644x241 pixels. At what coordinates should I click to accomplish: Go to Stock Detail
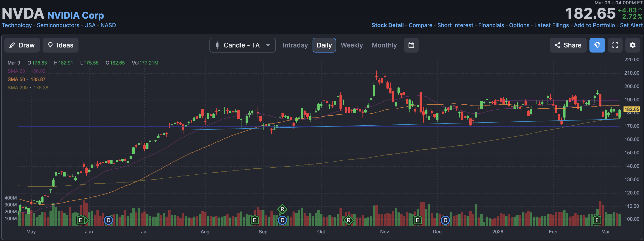(388, 25)
